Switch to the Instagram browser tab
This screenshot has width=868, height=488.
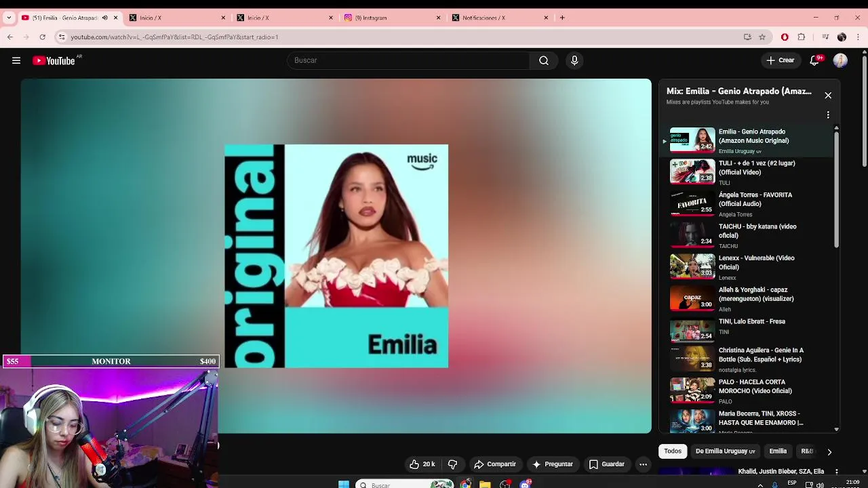click(391, 18)
